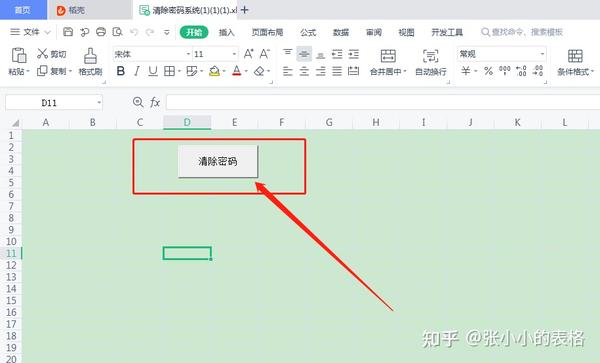Click Wrap Text (自动换行) button

point(431,62)
